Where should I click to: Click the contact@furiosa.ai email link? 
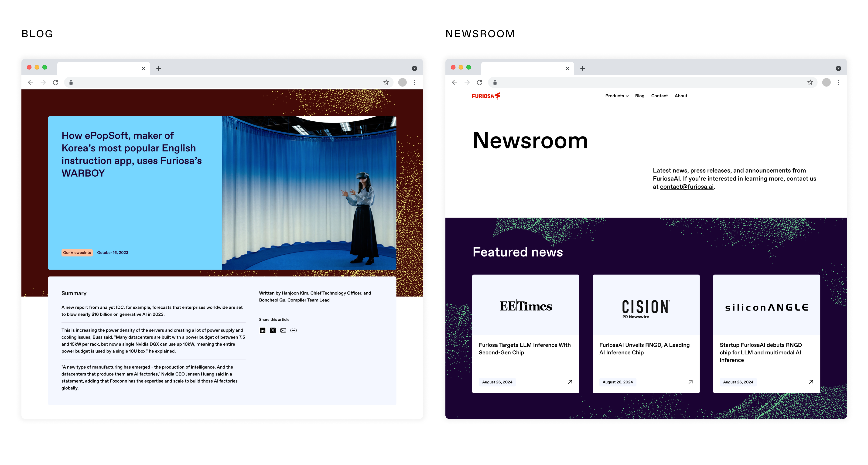click(686, 187)
